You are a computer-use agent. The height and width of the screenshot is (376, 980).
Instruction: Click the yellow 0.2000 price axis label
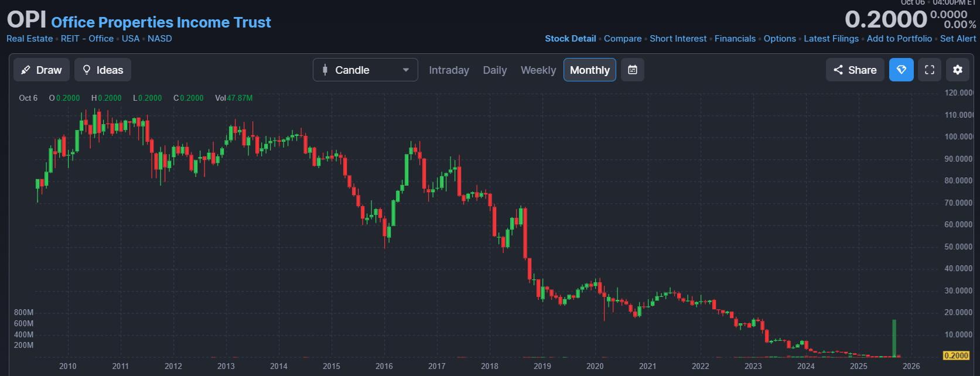click(x=956, y=356)
